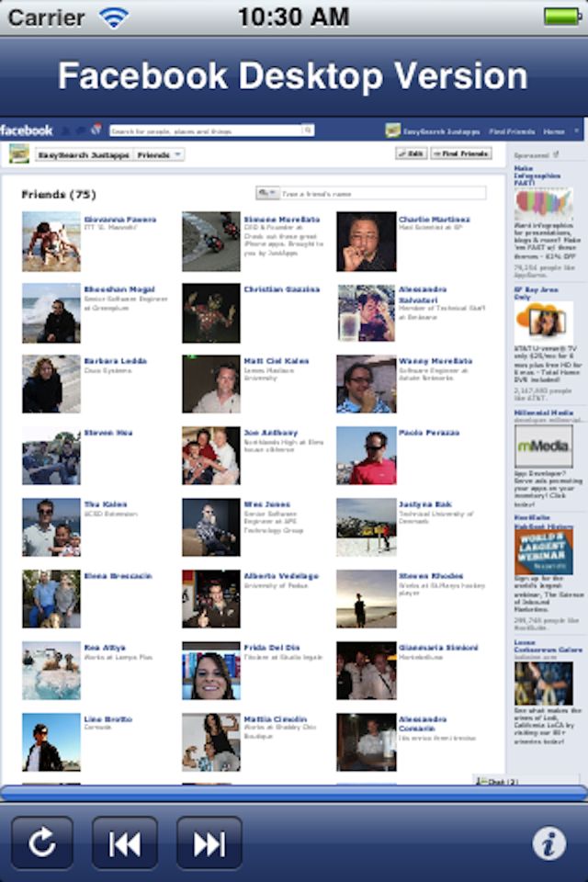This screenshot has width=588, height=882.
Task: Open Steven Rhodes's profile name link
Action: [431, 576]
